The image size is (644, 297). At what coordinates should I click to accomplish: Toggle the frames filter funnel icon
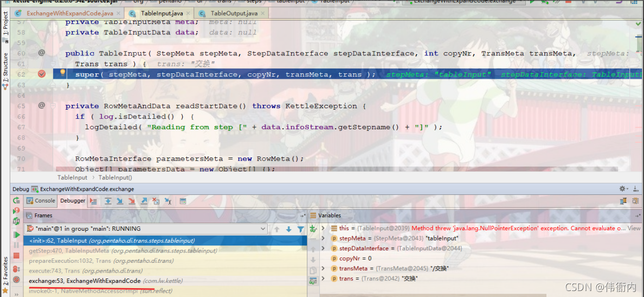300,229
